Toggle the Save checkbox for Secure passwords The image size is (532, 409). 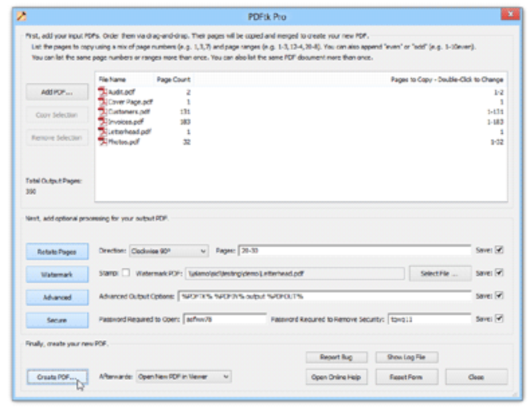pyautogui.click(x=498, y=318)
